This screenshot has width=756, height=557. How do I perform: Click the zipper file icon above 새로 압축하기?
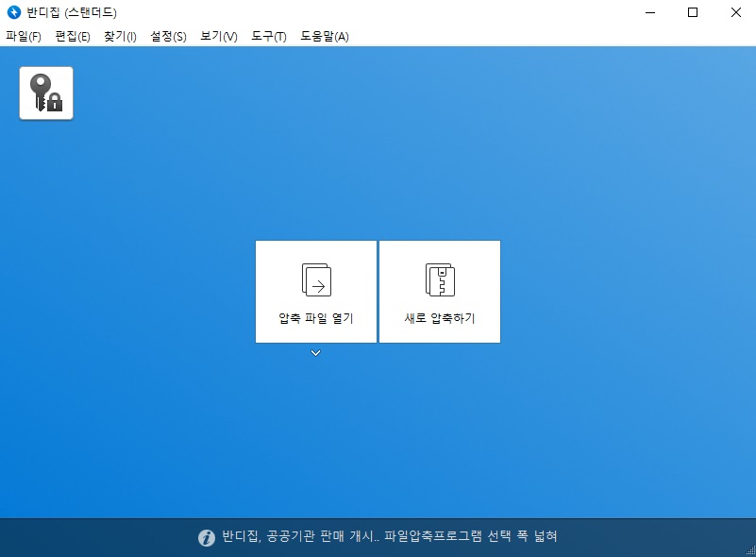click(439, 278)
